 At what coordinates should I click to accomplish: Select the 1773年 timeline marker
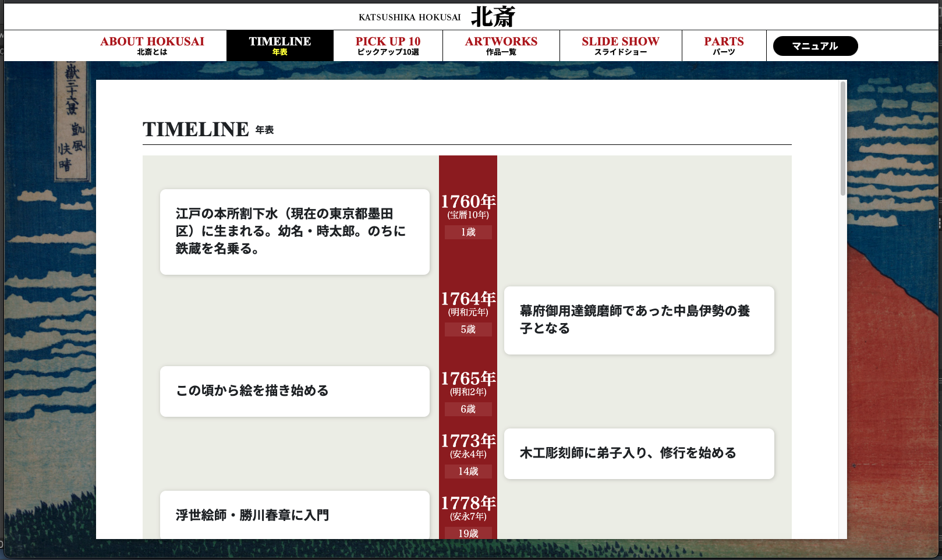[x=468, y=441]
